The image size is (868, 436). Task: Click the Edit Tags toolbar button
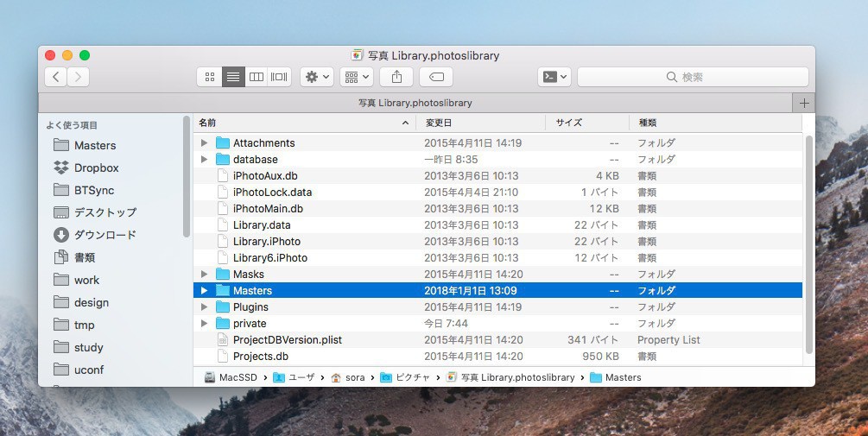pyautogui.click(x=436, y=77)
